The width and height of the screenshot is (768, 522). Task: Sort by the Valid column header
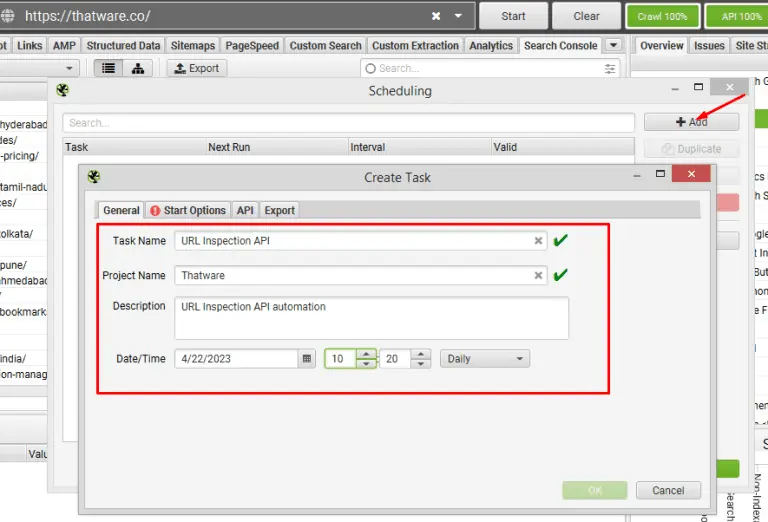point(562,147)
